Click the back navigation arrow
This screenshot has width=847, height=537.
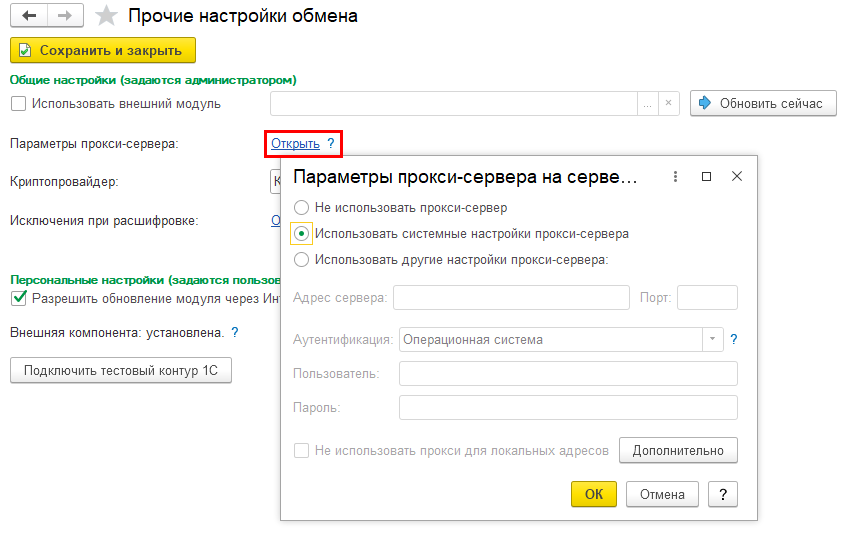coord(28,17)
